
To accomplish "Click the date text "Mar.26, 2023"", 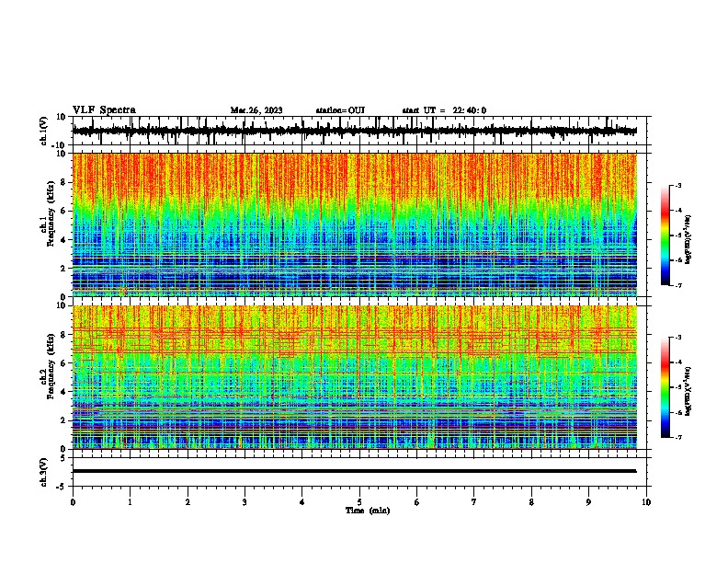I will pyautogui.click(x=256, y=110).
